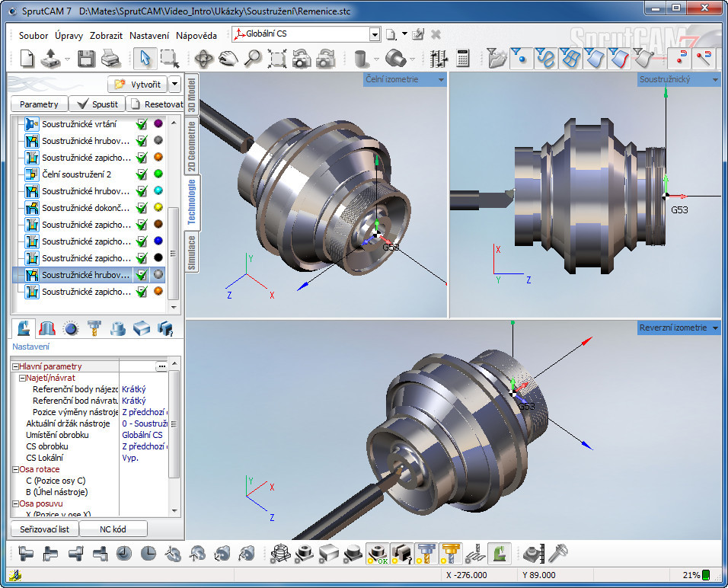This screenshot has width=728, height=588.
Task: Activate the arrow pointer selection tool
Action: [145, 59]
